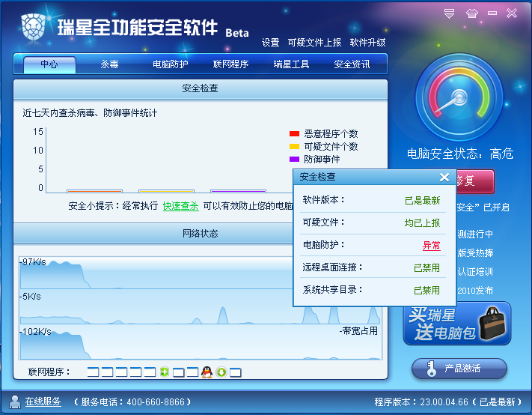
Task: Go to the 电脑防护 tab
Action: [171, 64]
